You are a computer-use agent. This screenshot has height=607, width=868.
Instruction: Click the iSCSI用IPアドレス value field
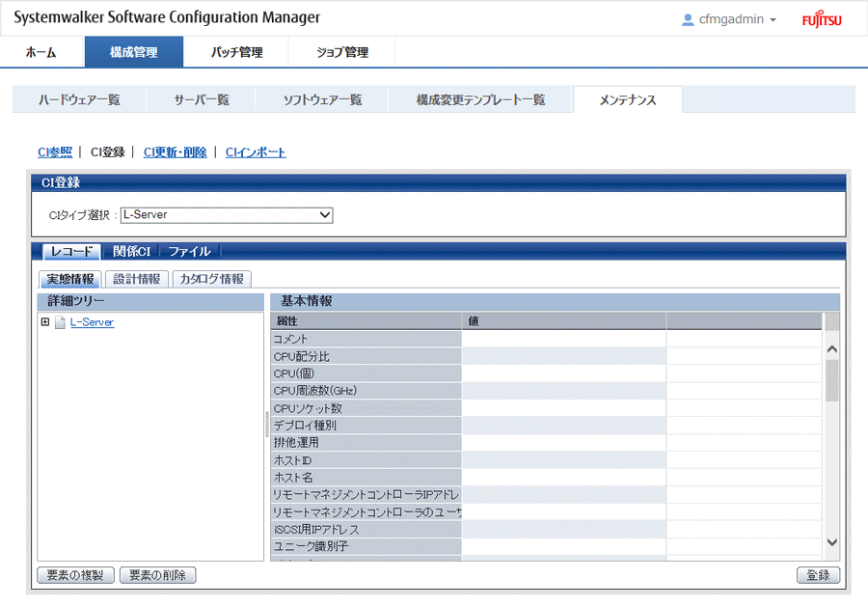pos(563,529)
